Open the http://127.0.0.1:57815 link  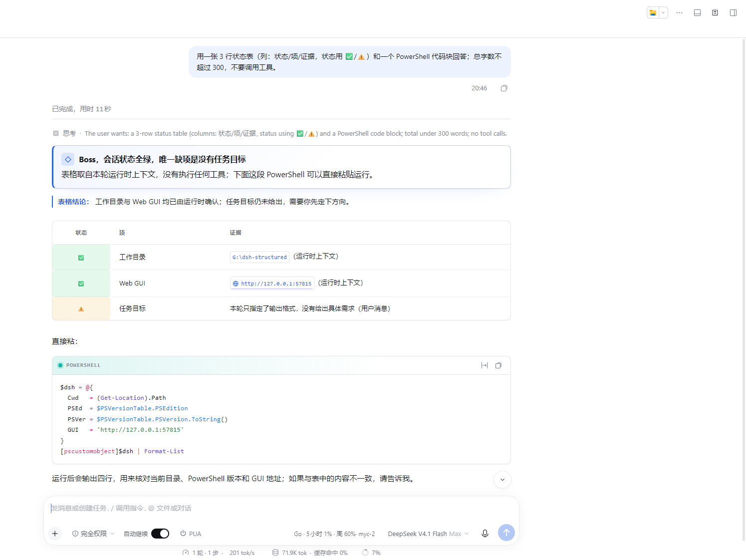click(272, 283)
